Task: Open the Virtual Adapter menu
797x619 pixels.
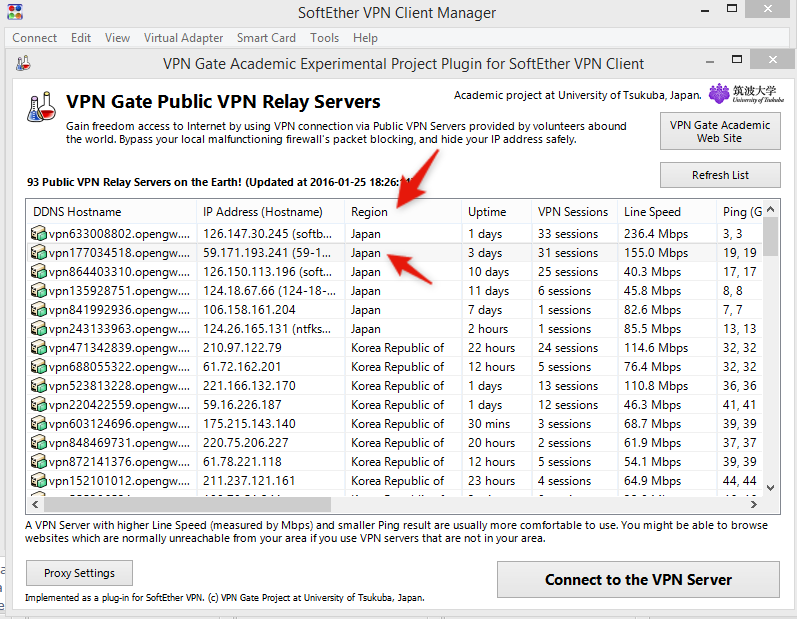Action: (183, 38)
